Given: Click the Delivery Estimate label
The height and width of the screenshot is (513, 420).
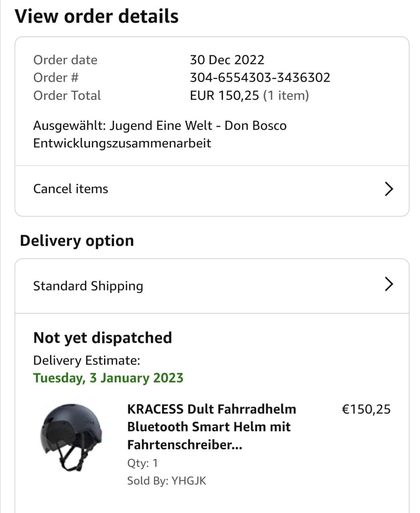Looking at the screenshot, I should (x=86, y=360).
